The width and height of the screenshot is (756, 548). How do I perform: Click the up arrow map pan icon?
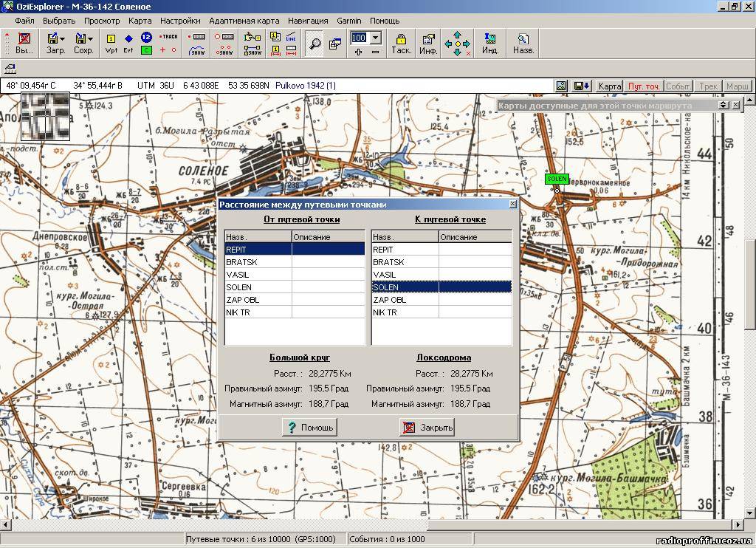pos(457,34)
